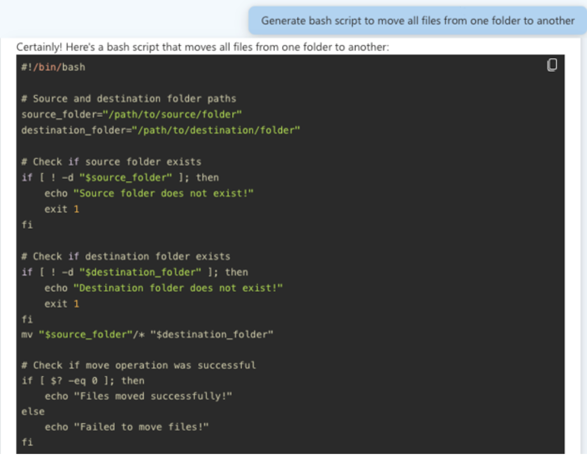The height and width of the screenshot is (455, 587).
Task: Click the 'Destination folder does not exist!' echo line
Action: 164,288
